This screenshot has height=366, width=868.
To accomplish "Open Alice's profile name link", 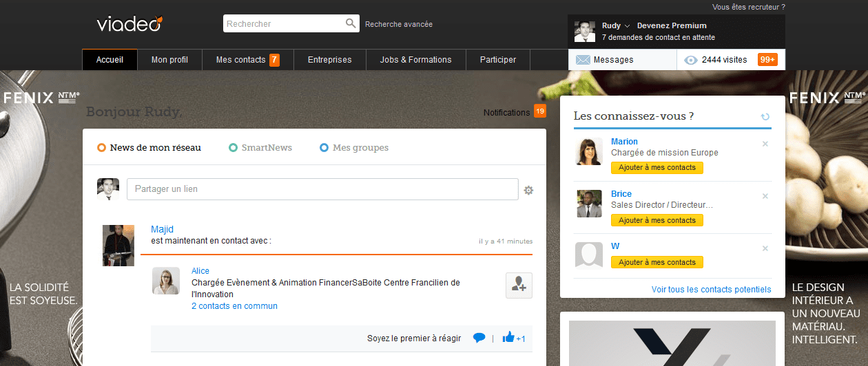I will click(200, 271).
